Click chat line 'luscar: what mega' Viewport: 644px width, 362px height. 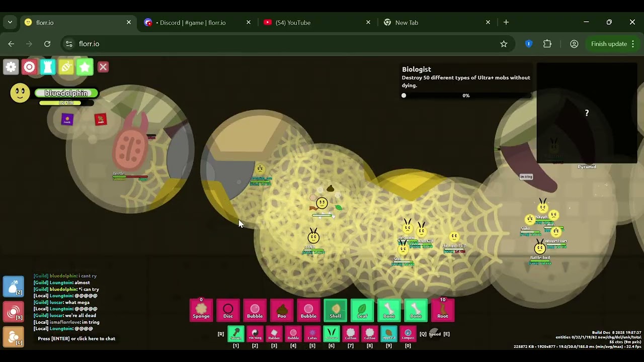click(x=62, y=302)
